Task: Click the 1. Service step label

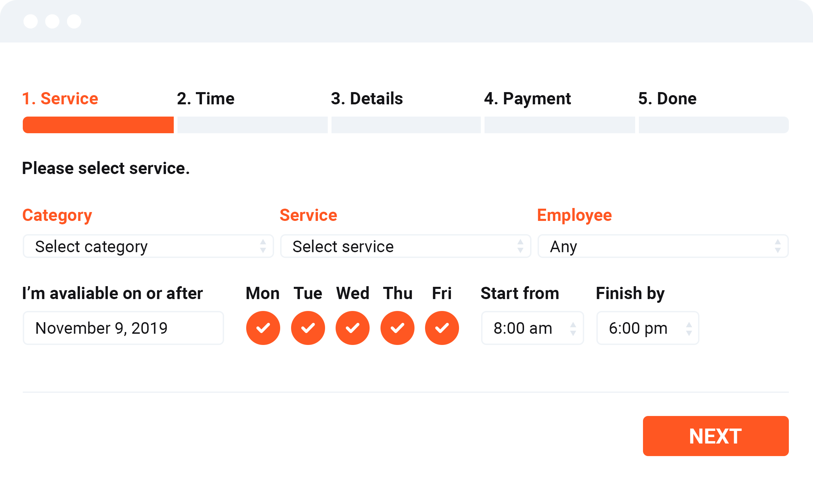Action: pos(60,99)
